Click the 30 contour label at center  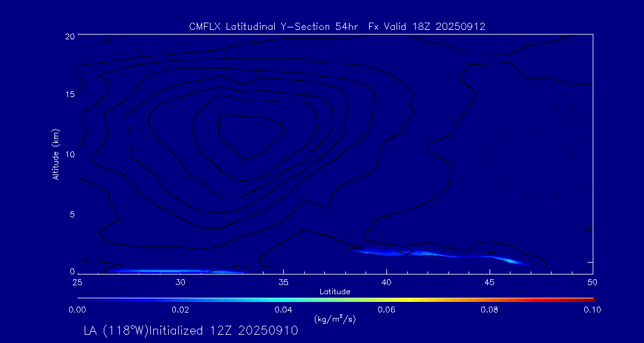(218, 122)
